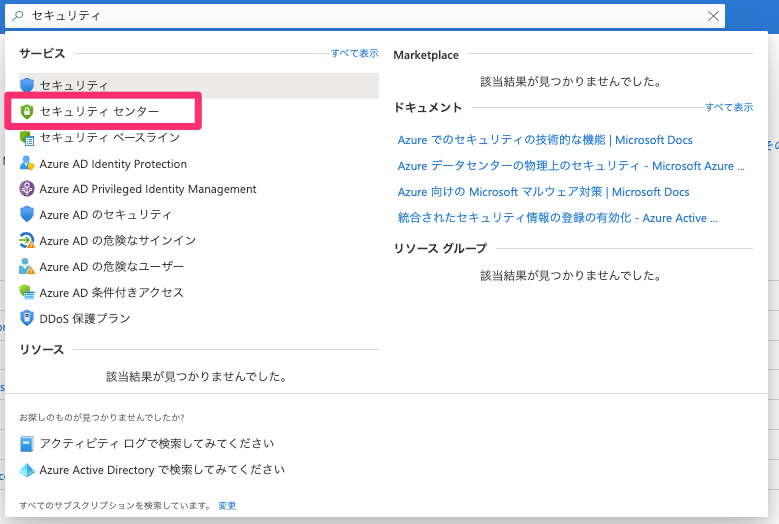
Task: Click the Privileged Identity Management icon
Action: click(x=27, y=189)
